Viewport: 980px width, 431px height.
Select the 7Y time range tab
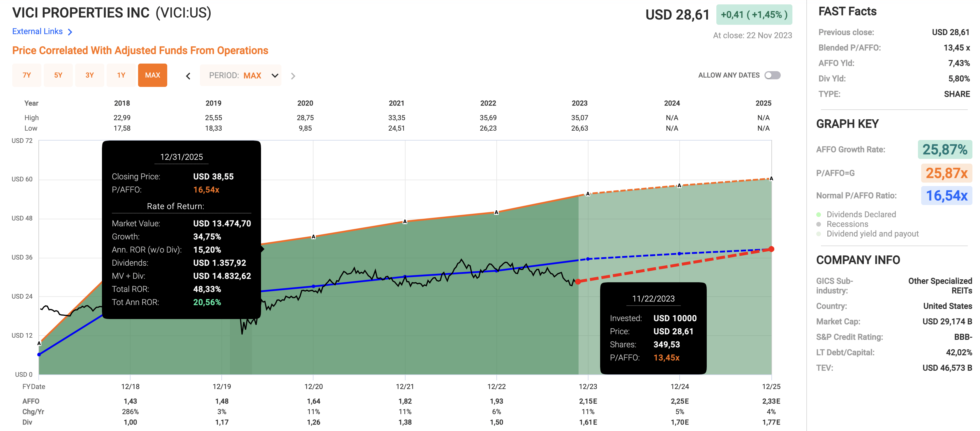(x=27, y=76)
